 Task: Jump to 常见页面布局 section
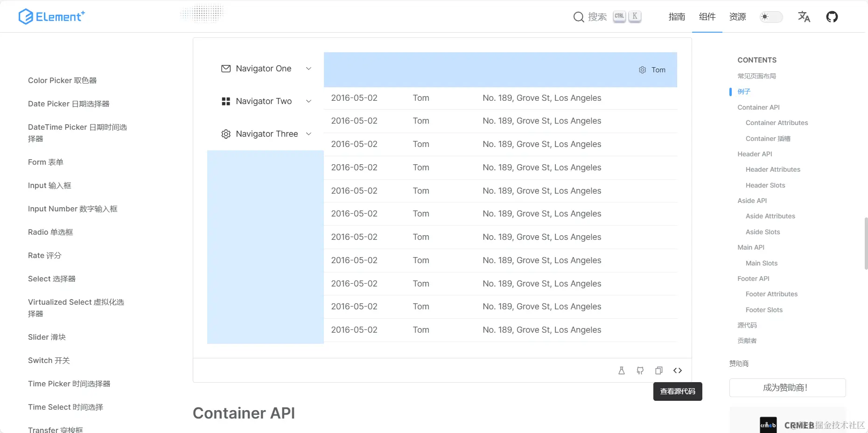(756, 76)
